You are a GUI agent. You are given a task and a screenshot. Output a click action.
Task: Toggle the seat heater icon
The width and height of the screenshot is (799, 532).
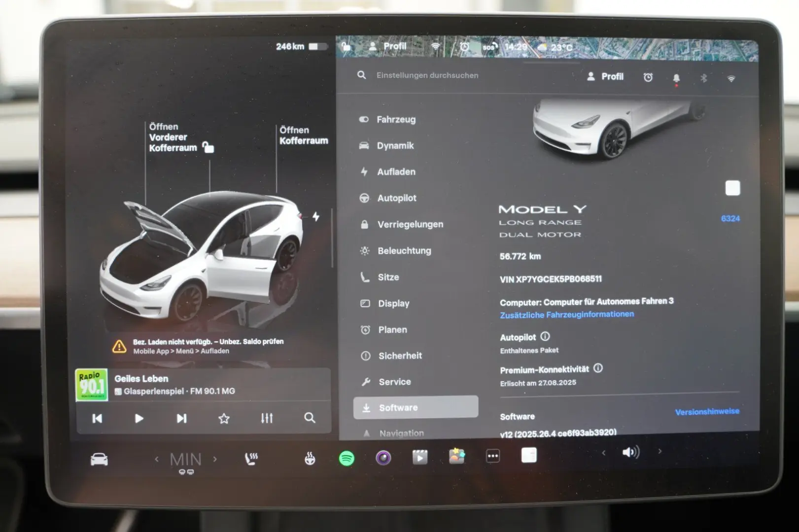click(251, 459)
